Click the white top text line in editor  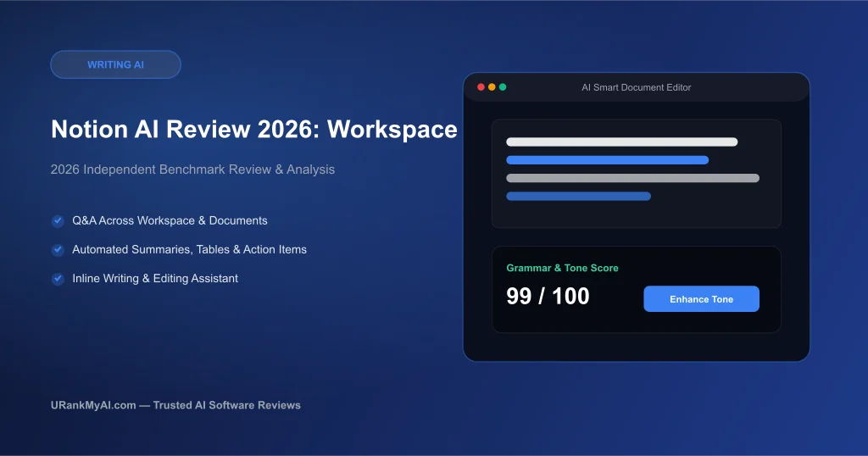coord(621,142)
